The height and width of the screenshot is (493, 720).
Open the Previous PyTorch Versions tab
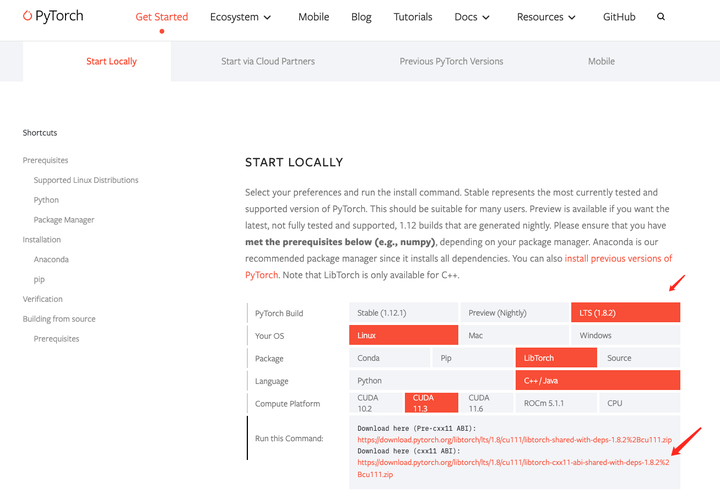(451, 61)
